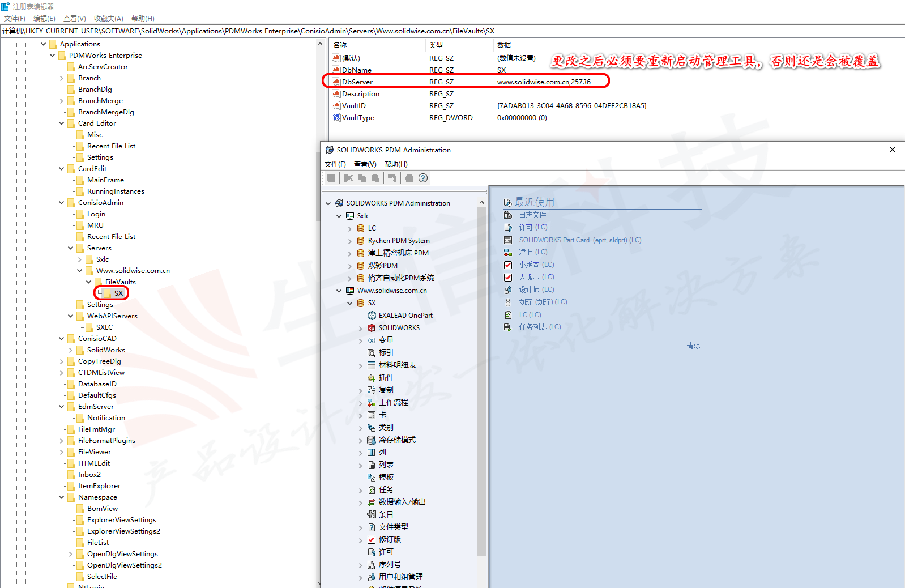
Task: Select the VaultID registry value
Action: point(354,106)
